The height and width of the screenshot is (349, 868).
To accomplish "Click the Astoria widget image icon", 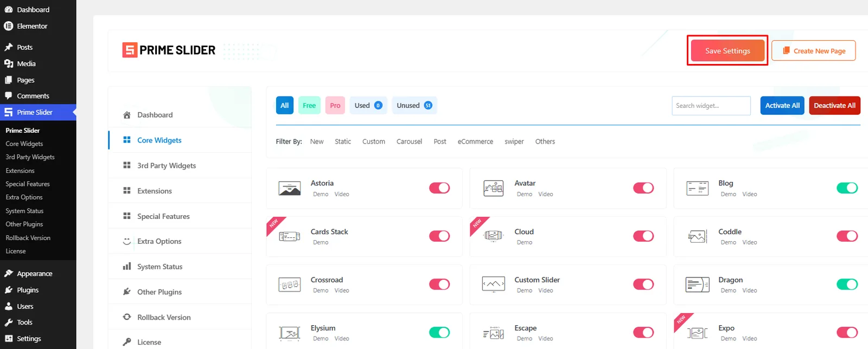I will [x=290, y=188].
